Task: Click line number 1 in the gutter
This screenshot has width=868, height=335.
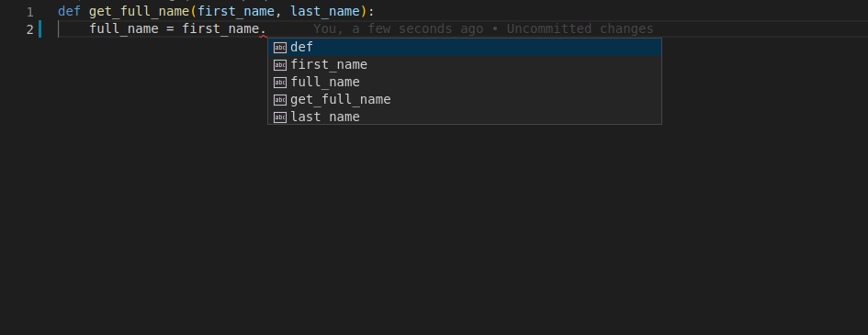Action: point(30,12)
